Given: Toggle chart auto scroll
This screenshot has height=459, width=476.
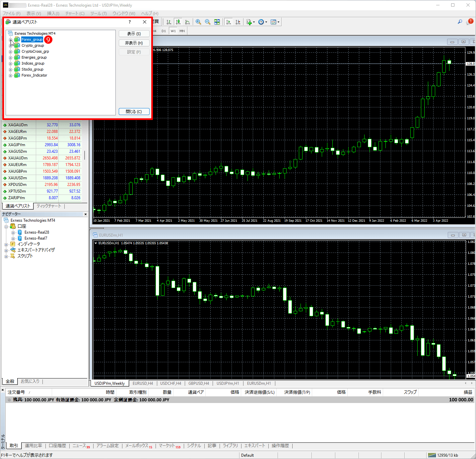Looking at the screenshot, I should pos(228,22).
